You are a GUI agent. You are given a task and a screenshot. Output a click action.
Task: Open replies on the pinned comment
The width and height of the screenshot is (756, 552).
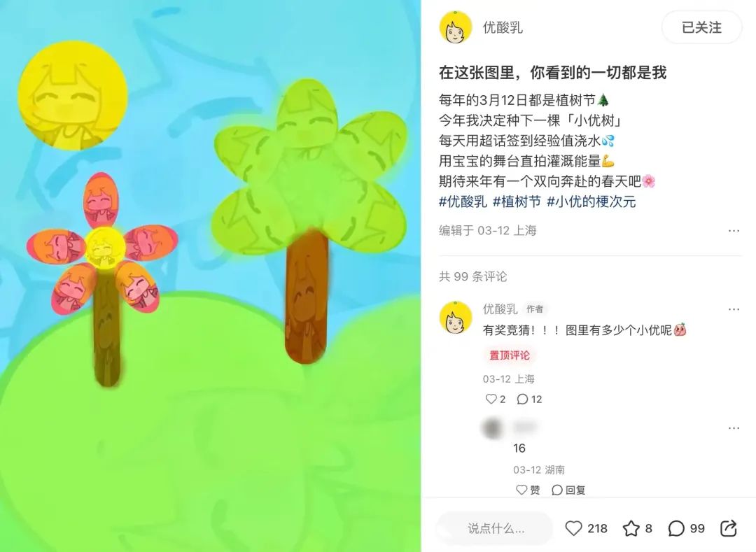[522, 399]
